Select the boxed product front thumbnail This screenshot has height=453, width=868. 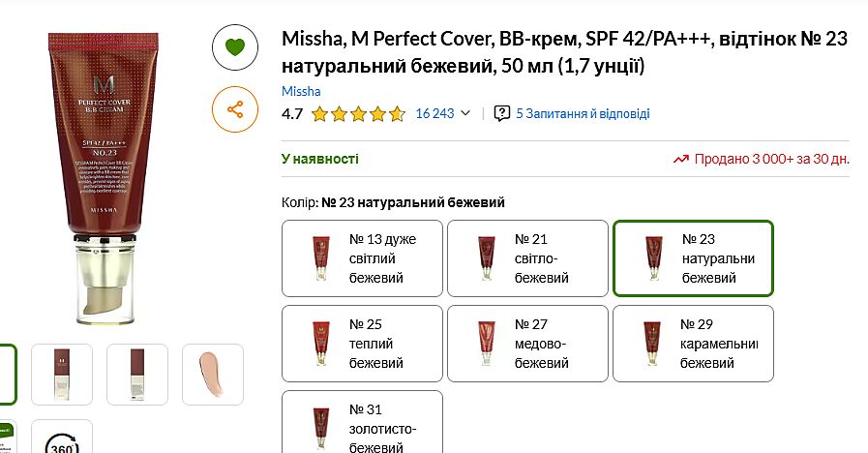tap(62, 375)
